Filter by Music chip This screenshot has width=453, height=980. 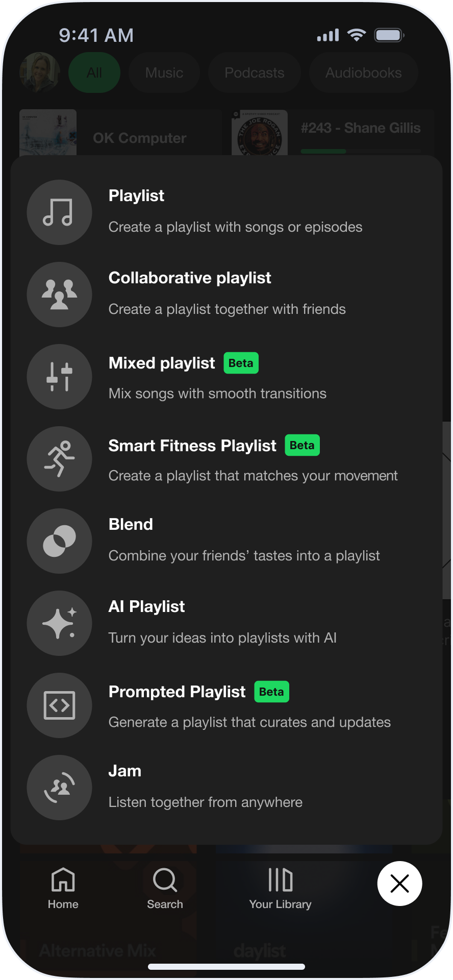tap(164, 73)
